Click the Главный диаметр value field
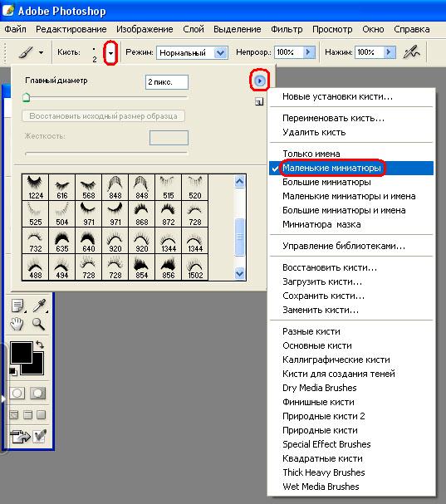Image resolution: width=446 pixels, height=504 pixels. [x=167, y=82]
